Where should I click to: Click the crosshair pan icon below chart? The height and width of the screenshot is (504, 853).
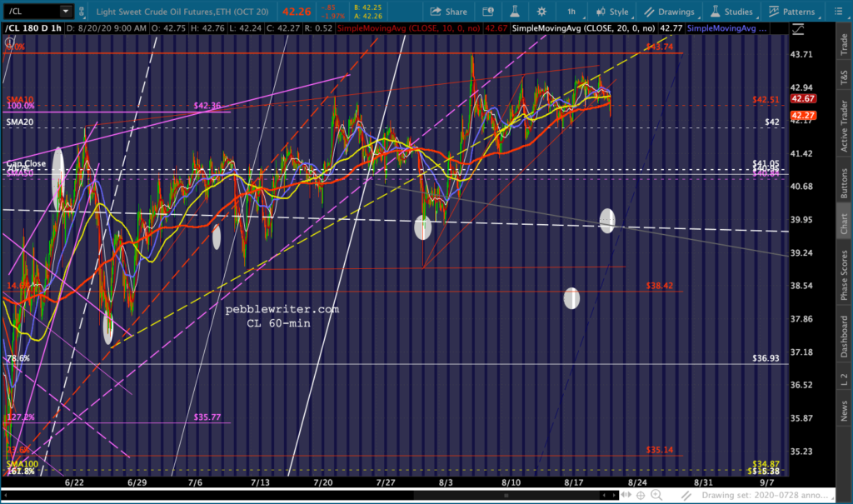[641, 496]
